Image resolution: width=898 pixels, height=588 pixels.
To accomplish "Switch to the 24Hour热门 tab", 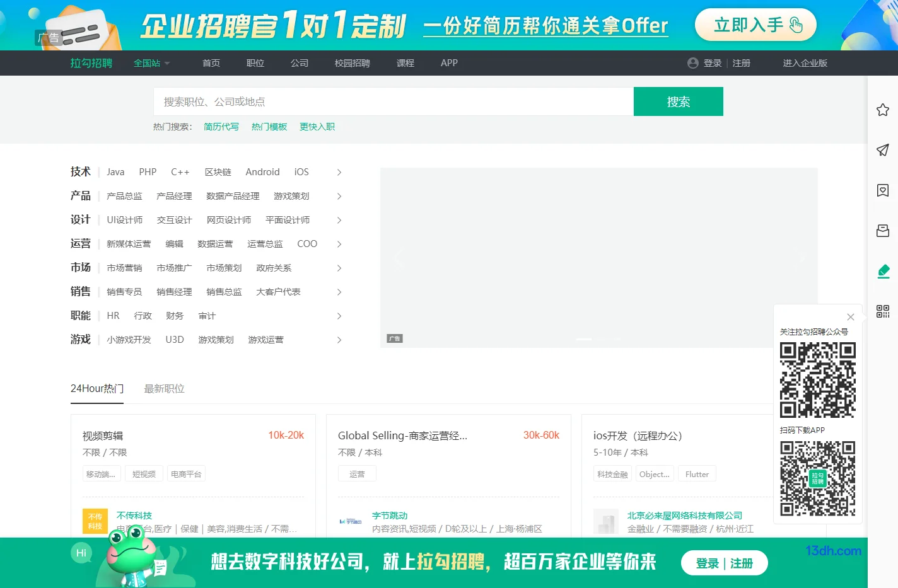I will [x=97, y=389].
